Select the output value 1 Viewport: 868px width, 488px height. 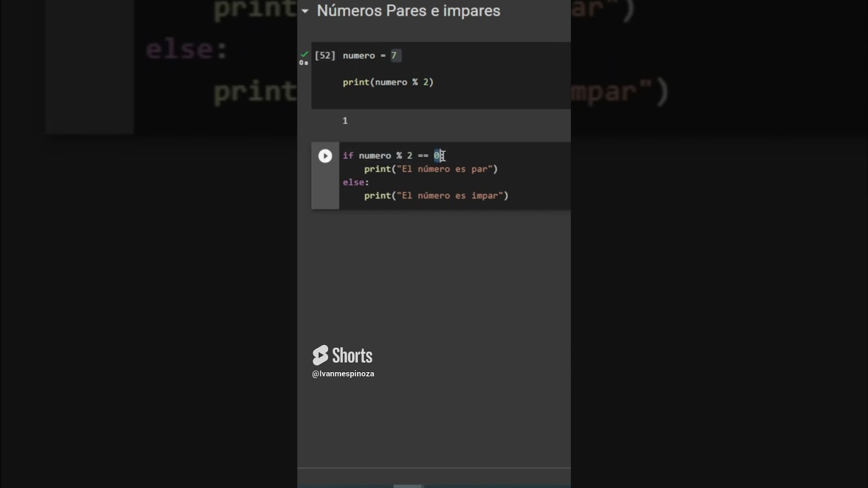345,121
